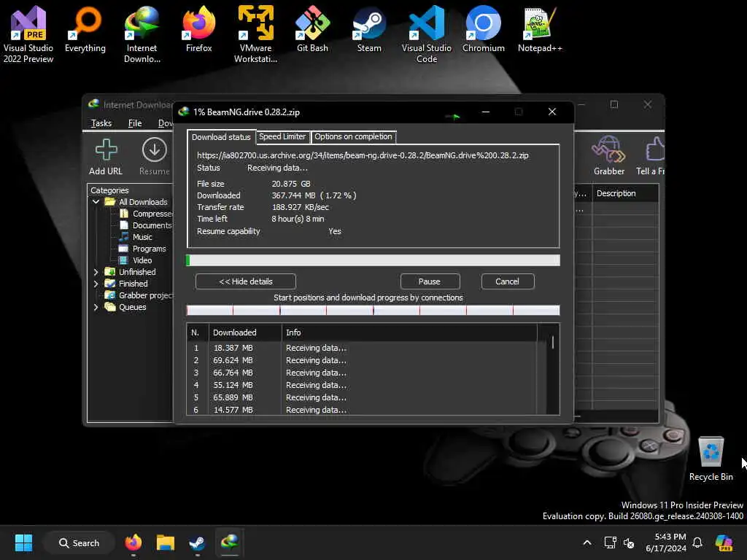This screenshot has height=560, width=747.
Task: Collapse the All Downloads category tree
Action: pyautogui.click(x=96, y=202)
